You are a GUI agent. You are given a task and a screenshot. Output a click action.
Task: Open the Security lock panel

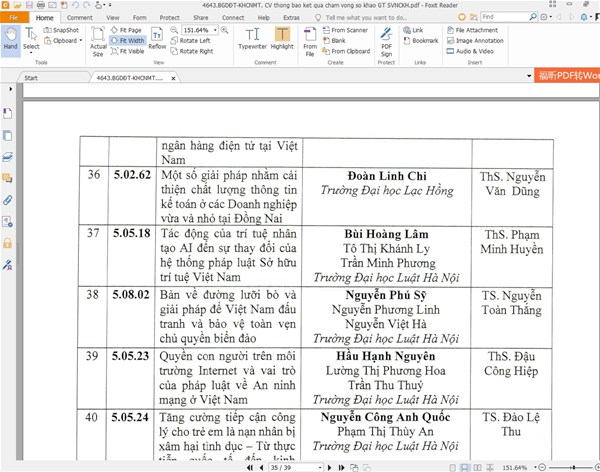8,243
